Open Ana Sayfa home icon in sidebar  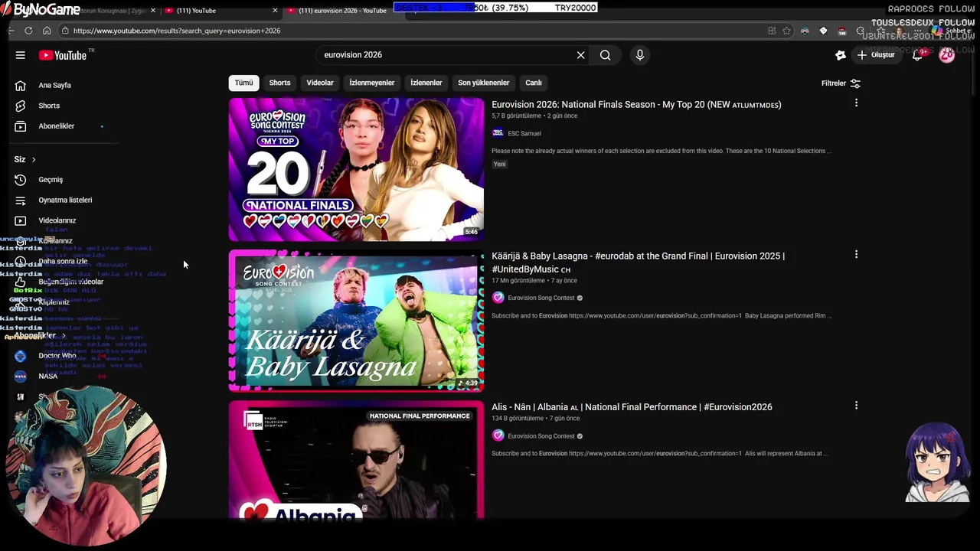pyautogui.click(x=21, y=85)
